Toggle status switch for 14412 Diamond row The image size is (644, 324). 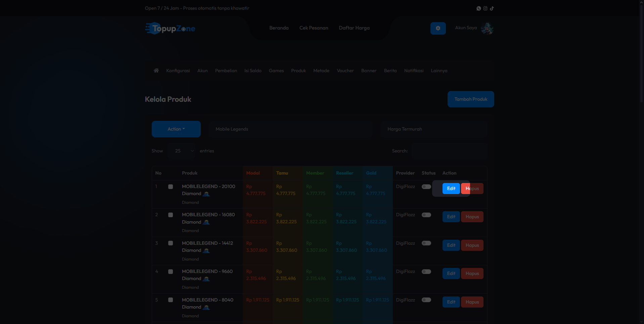pyautogui.click(x=426, y=243)
